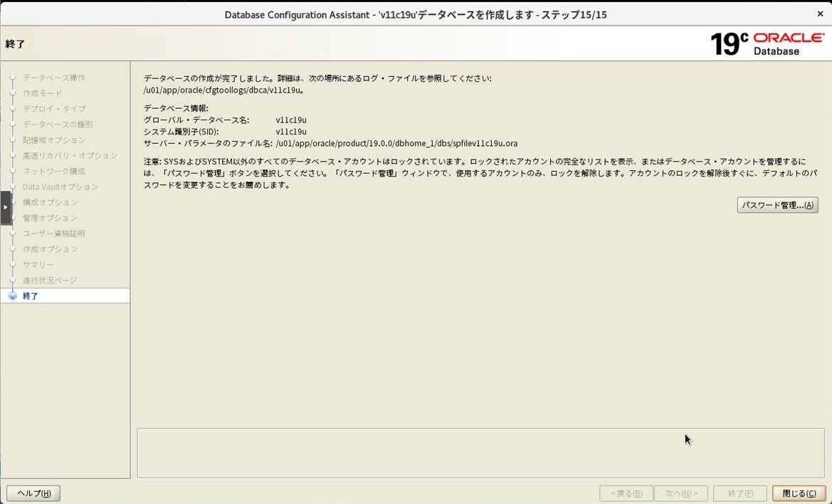
Task: Select the データベース操作 step
Action: coord(53,78)
